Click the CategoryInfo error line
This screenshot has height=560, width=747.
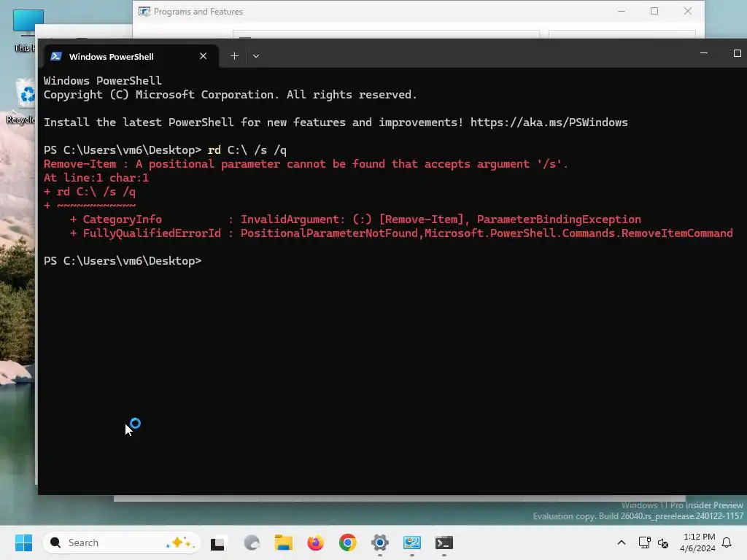tap(355, 219)
